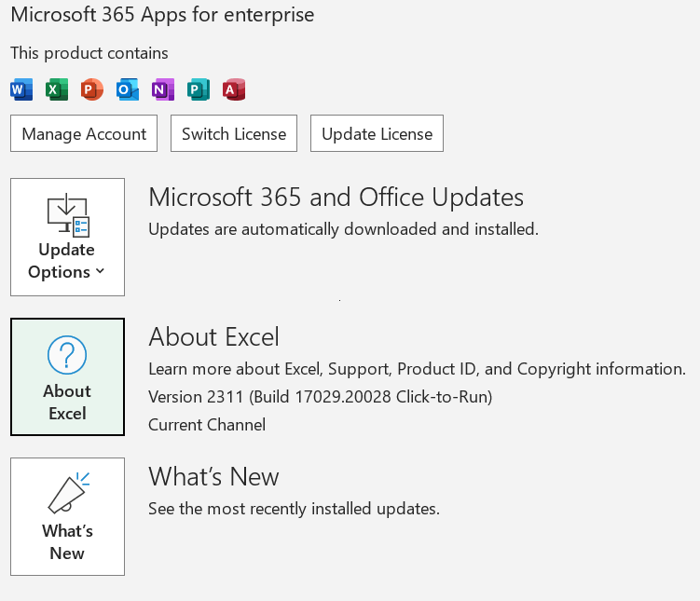700x601 pixels.
Task: Click the Outlook app icon
Action: (x=128, y=89)
